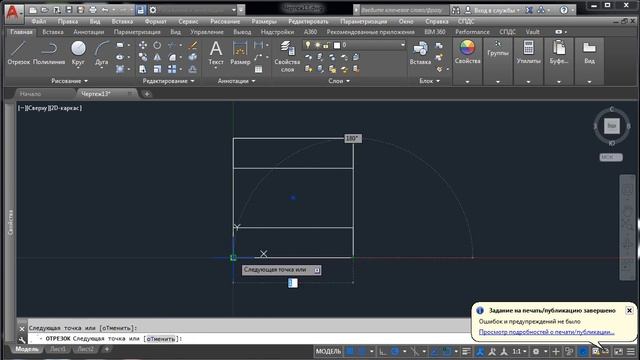Image resolution: width=640 pixels, height=360 pixels.
Task: Open the Буфер clipboard panel
Action: click(x=559, y=52)
